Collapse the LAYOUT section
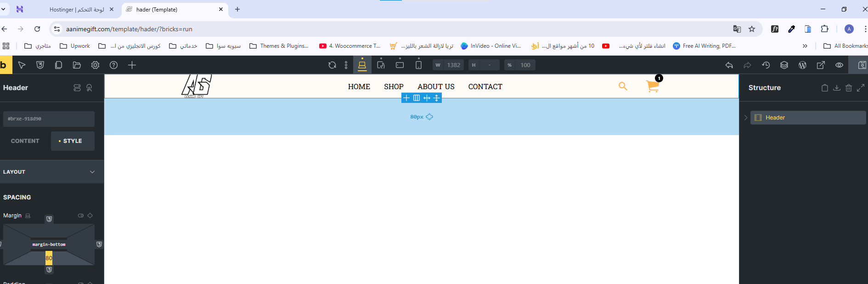Screen dimensions: 868x284 coord(52,172)
